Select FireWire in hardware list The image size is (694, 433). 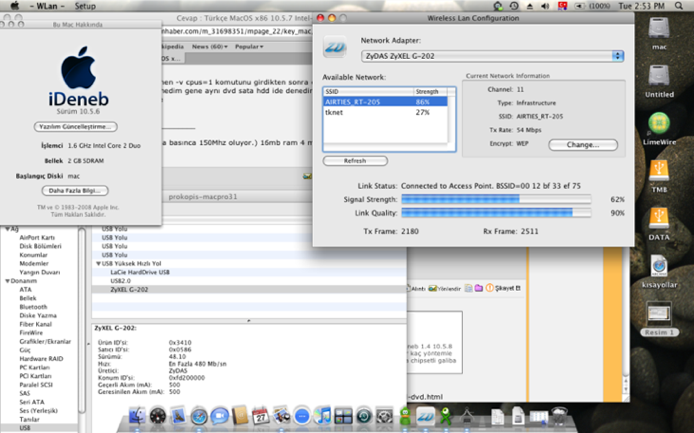[31, 333]
